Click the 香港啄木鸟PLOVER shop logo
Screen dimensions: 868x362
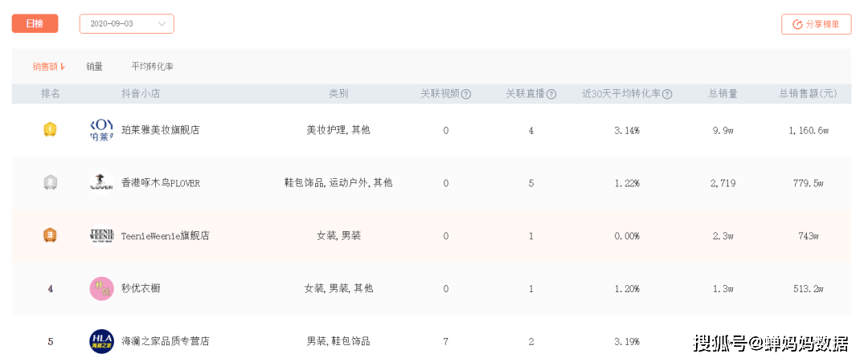(101, 182)
